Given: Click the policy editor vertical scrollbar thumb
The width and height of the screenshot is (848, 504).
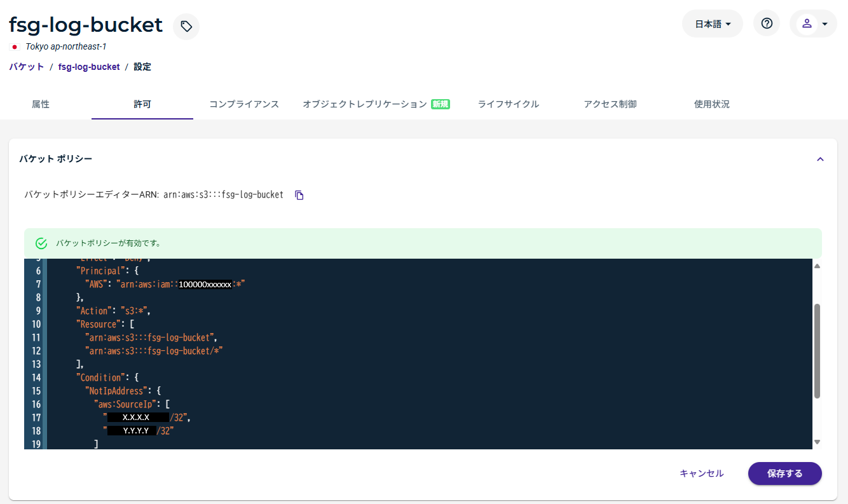Looking at the screenshot, I should [x=817, y=350].
